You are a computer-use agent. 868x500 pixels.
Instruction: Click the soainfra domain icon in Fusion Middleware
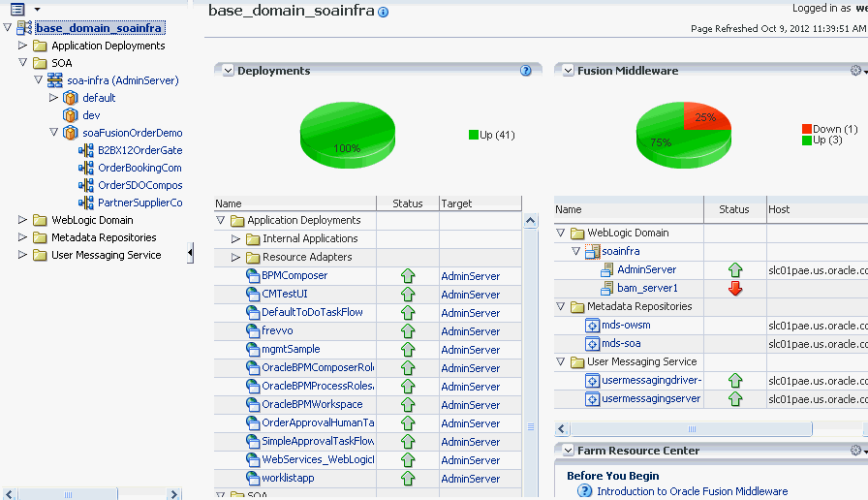[592, 251]
